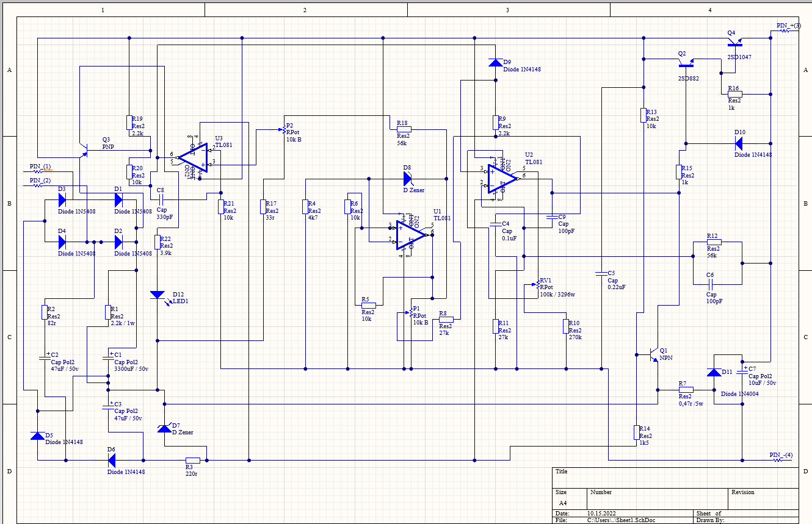
Task: Select the D7 Zener diode symbol
Action: tap(164, 428)
